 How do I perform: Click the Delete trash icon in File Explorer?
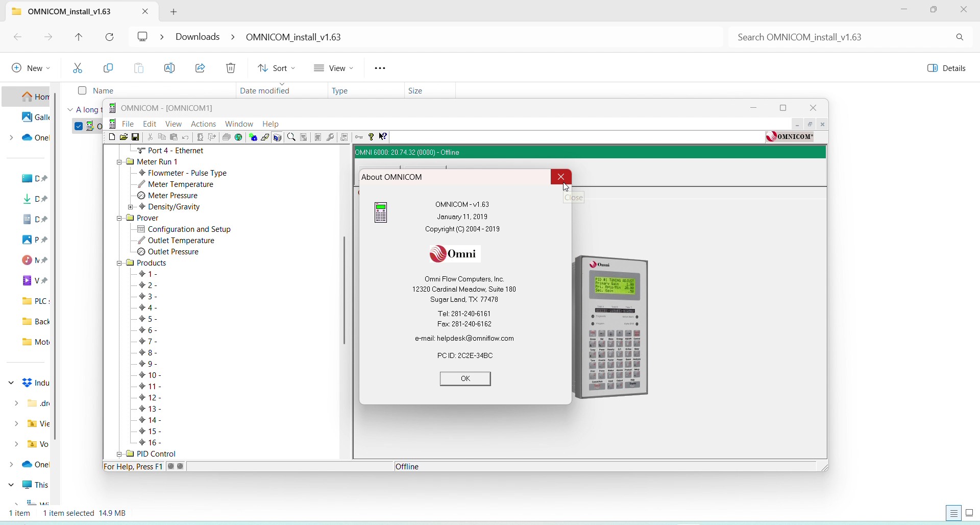point(232,68)
